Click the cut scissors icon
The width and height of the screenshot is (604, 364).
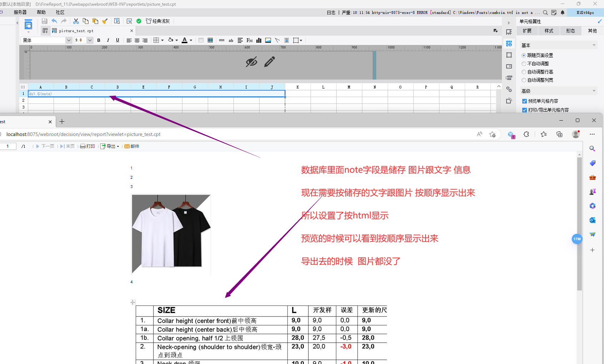76,21
